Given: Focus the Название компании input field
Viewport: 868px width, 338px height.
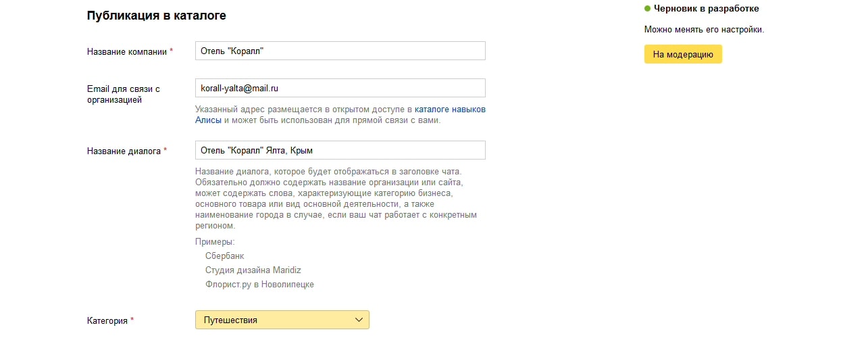Looking at the screenshot, I should pos(340,51).
